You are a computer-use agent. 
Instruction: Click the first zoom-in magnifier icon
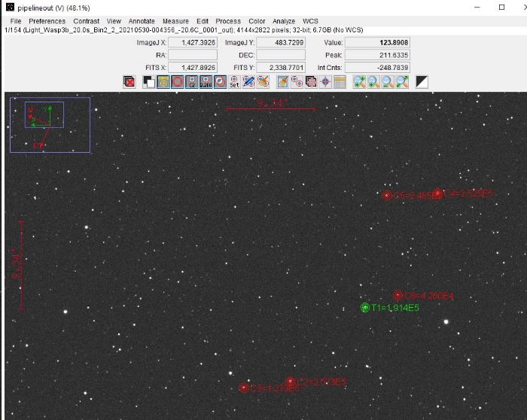[360, 82]
